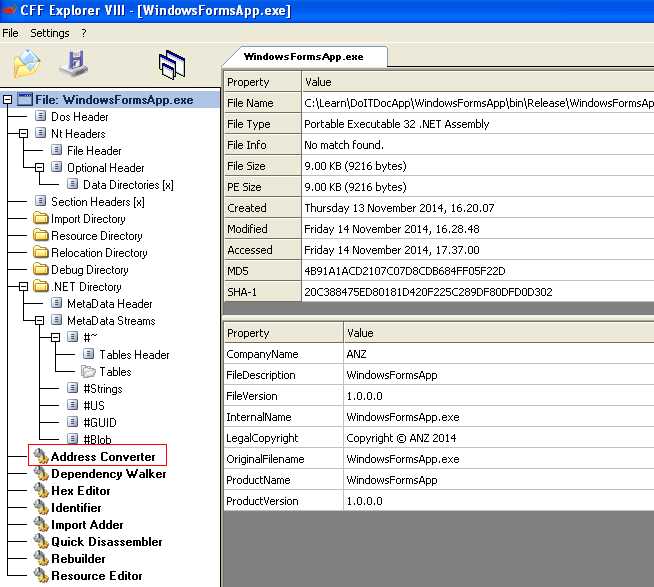Click the Accessed date value

478,250
